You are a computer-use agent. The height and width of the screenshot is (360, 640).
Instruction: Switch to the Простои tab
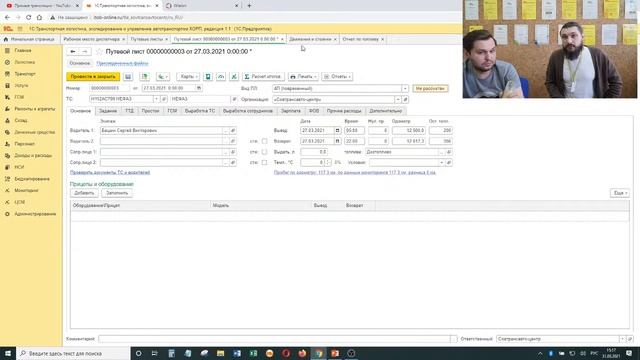pyautogui.click(x=150, y=111)
